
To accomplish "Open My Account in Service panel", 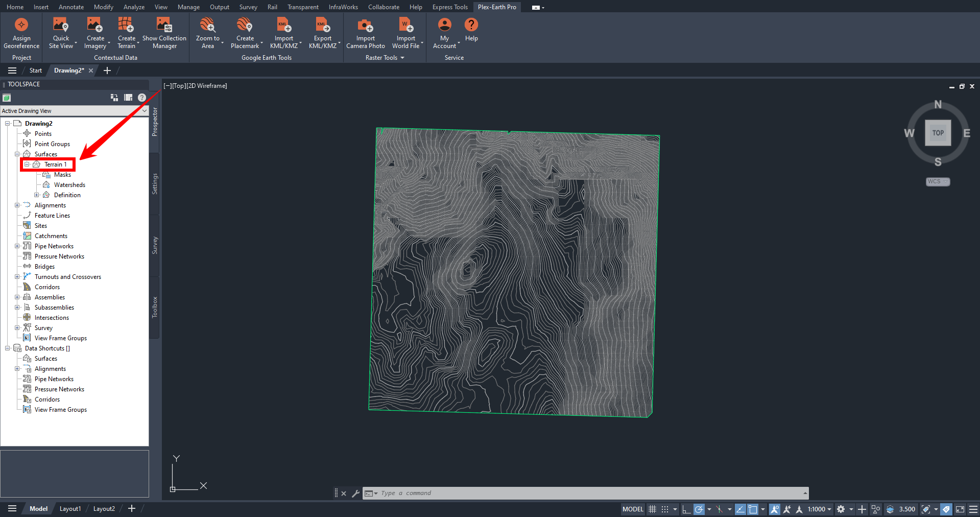I will pos(444,25).
